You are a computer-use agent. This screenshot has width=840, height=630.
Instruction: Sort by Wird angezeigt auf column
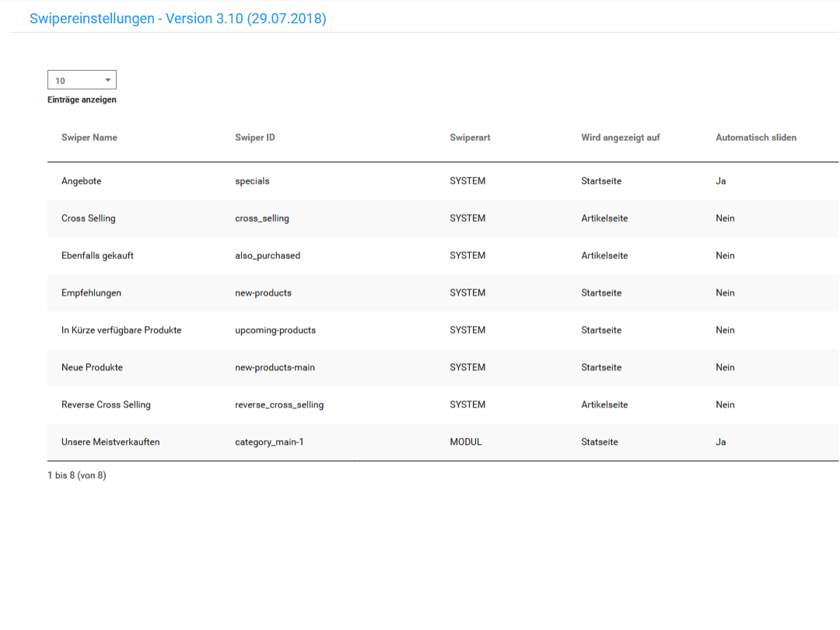(620, 138)
